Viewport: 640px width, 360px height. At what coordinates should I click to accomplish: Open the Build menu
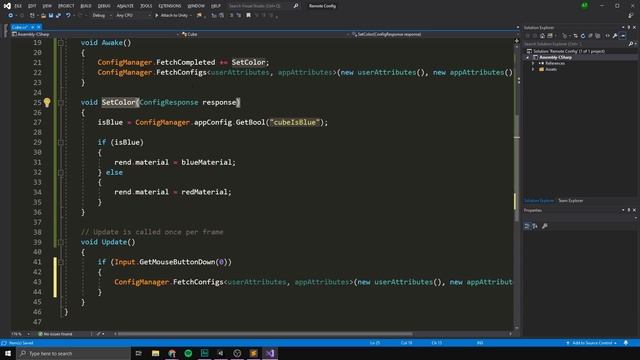(86, 6)
